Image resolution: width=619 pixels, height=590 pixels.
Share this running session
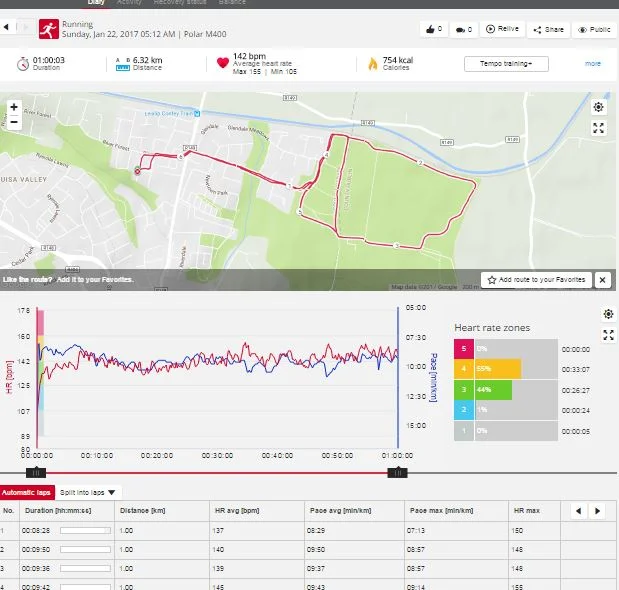tap(550, 30)
